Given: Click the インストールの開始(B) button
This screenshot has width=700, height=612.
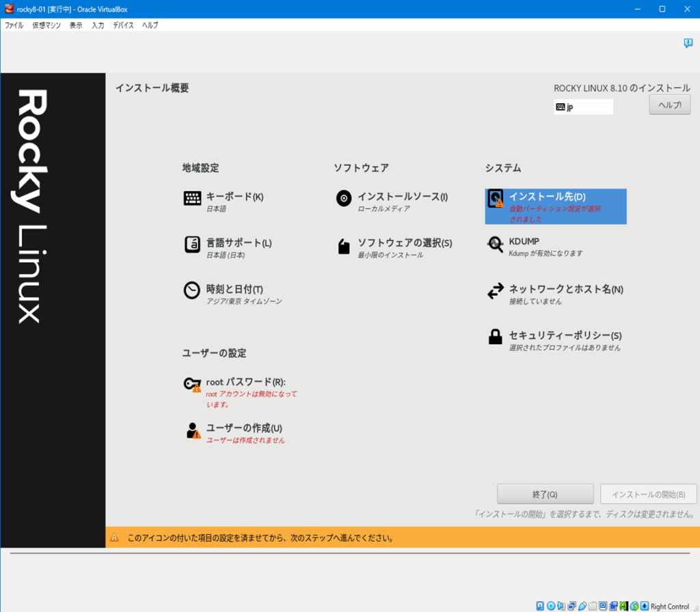Looking at the screenshot, I should tap(648, 495).
